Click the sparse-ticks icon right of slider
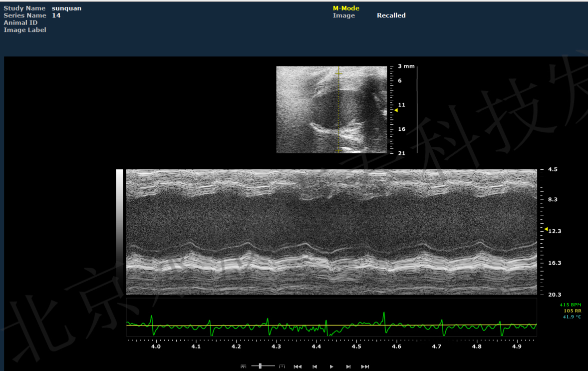Image resolution: width=588 pixels, height=371 pixels. tap(282, 366)
